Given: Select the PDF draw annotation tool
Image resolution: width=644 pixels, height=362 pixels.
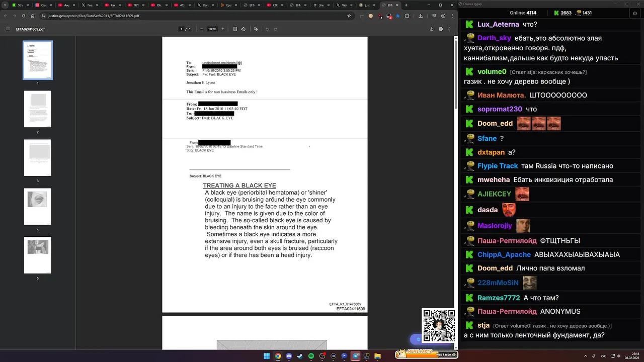Looking at the screenshot, I should point(256,29).
